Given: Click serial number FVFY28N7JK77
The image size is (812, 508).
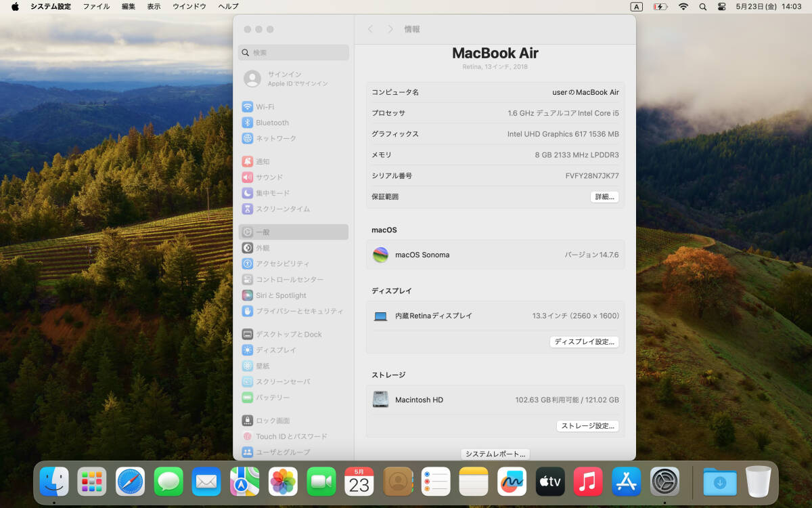Looking at the screenshot, I should [592, 175].
